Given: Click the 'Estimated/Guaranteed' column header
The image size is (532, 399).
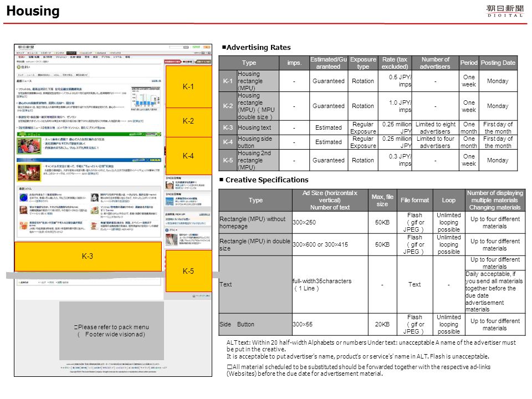Looking at the screenshot, I should [329, 63].
